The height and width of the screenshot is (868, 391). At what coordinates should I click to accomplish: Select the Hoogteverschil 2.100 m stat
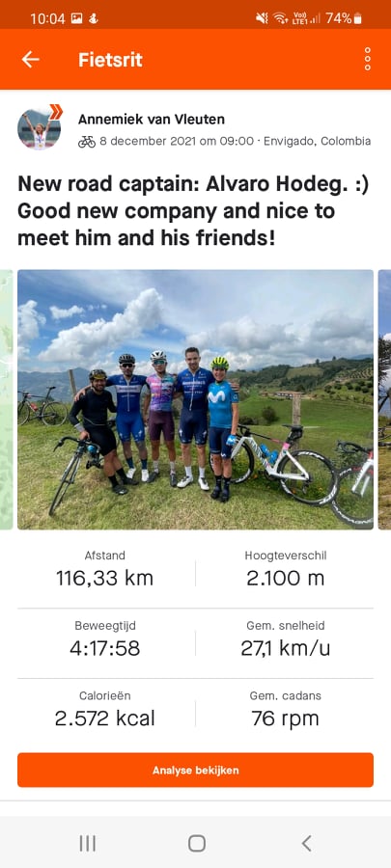point(285,568)
